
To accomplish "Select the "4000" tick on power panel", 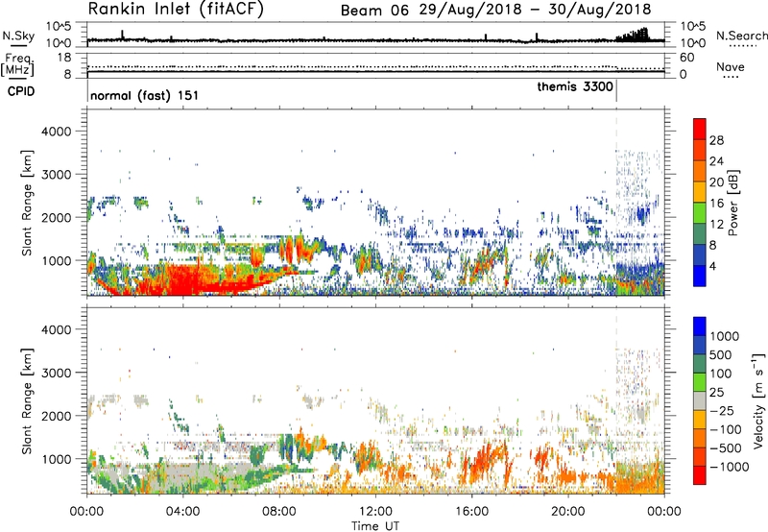I will click(57, 132).
